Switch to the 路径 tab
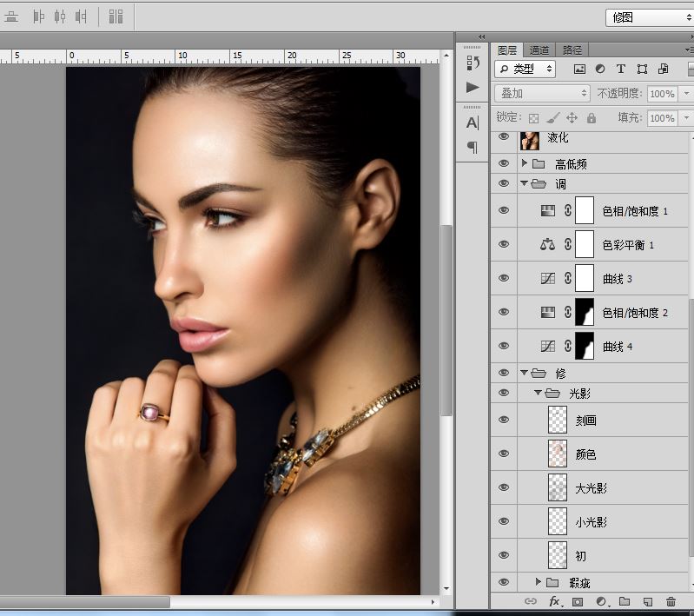This screenshot has width=694, height=616. [x=572, y=50]
